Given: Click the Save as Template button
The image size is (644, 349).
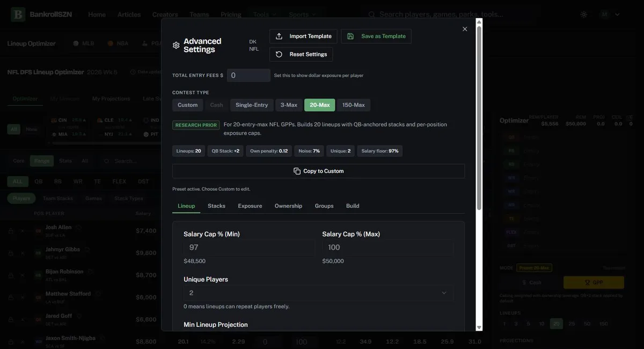Looking at the screenshot, I should [376, 37].
